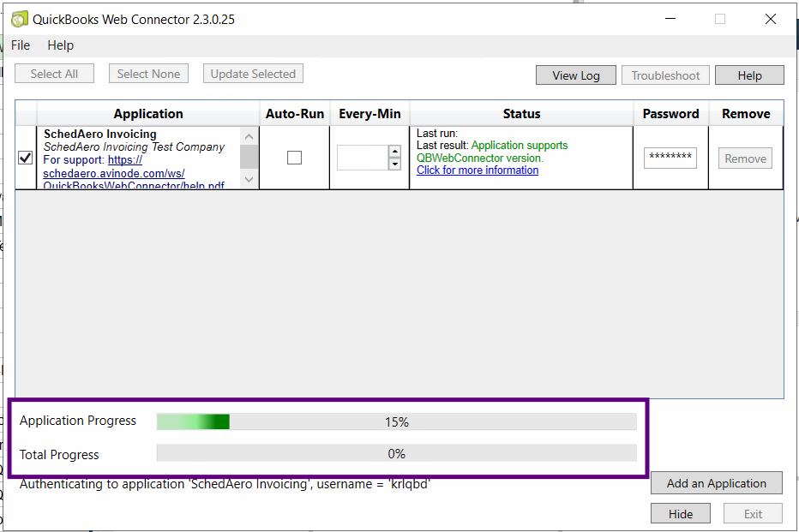Increase the Every-Min value with up arrow
This screenshot has height=532, width=799.
pos(395,151)
